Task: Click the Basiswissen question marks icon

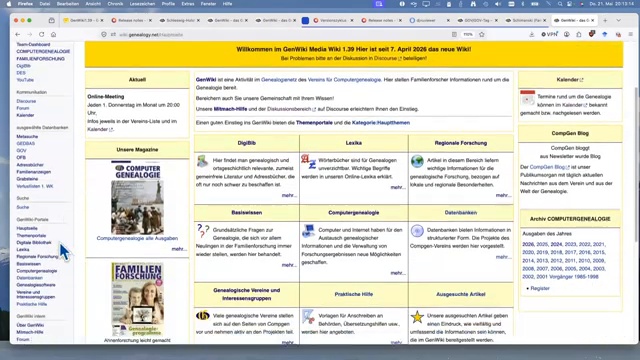Action: click(x=203, y=231)
